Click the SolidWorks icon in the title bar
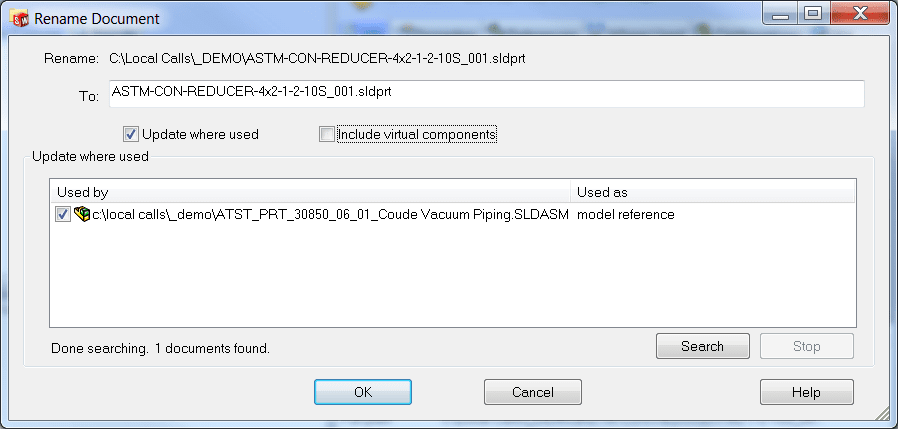This screenshot has width=898, height=429. pyautogui.click(x=19, y=19)
